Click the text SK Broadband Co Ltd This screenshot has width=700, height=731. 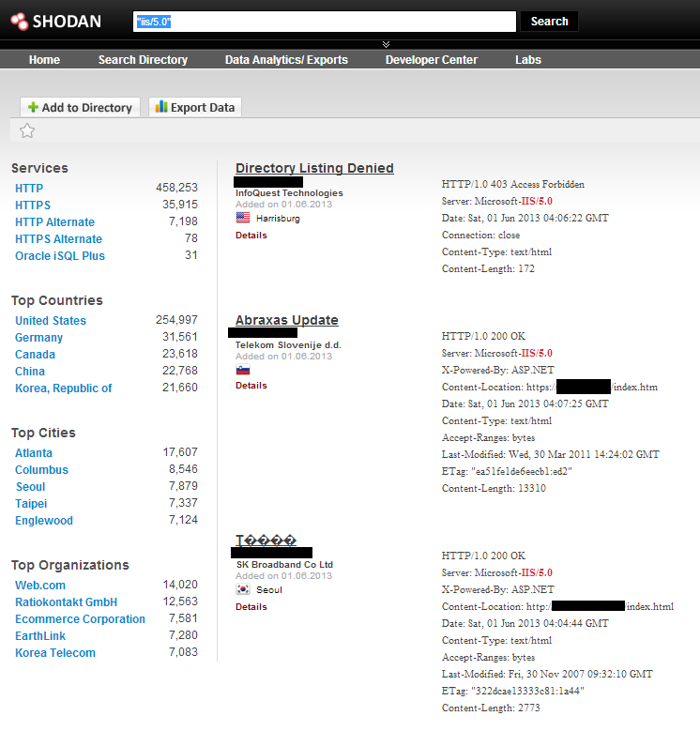coord(284,565)
